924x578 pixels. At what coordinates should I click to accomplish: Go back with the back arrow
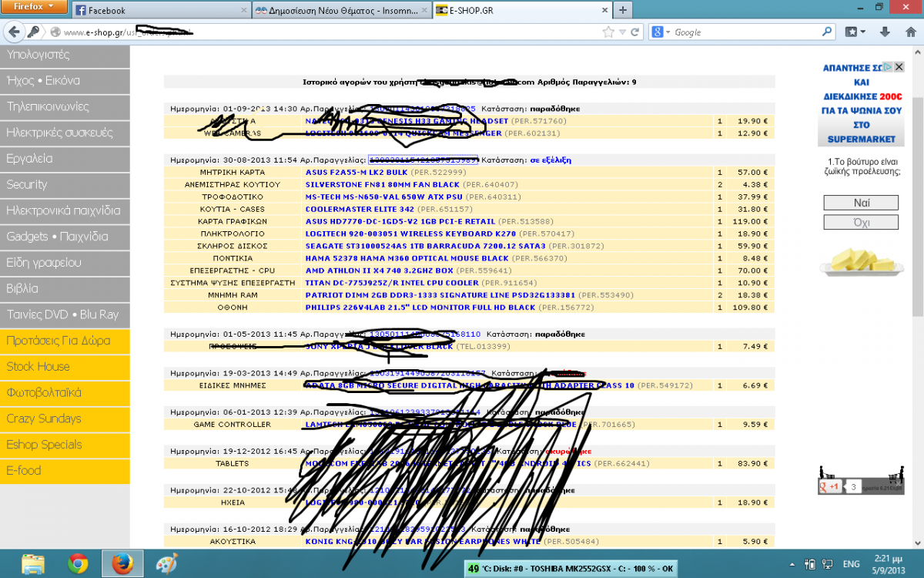[x=13, y=32]
